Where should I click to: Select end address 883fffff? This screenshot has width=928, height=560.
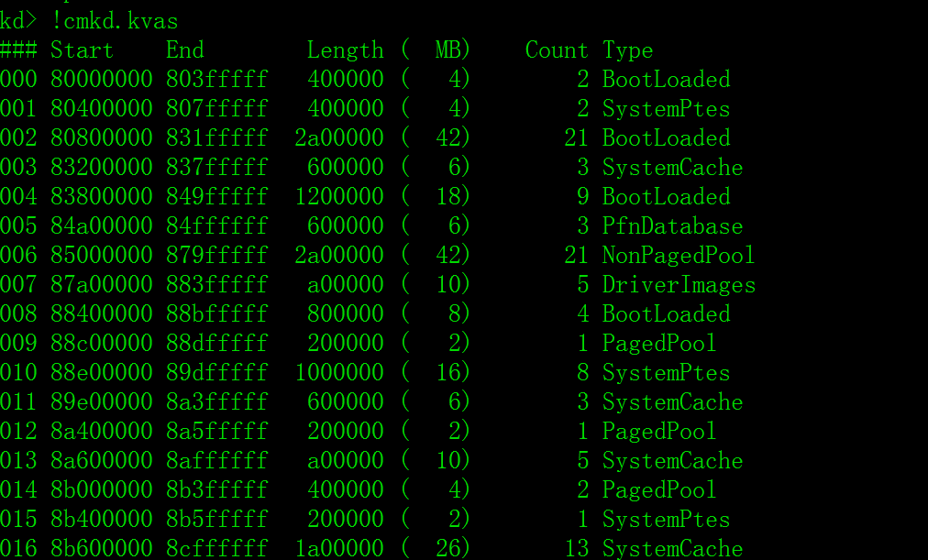click(217, 284)
